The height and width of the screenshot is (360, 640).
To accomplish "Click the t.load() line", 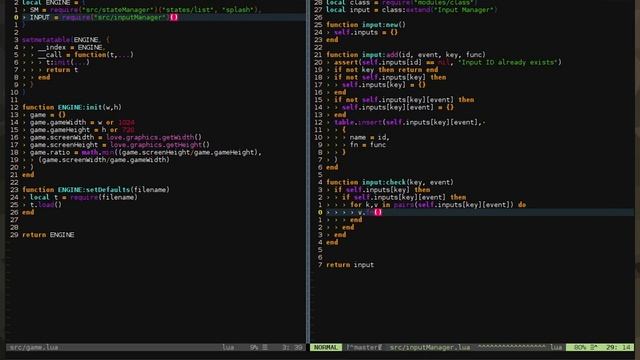I will click(x=46, y=204).
